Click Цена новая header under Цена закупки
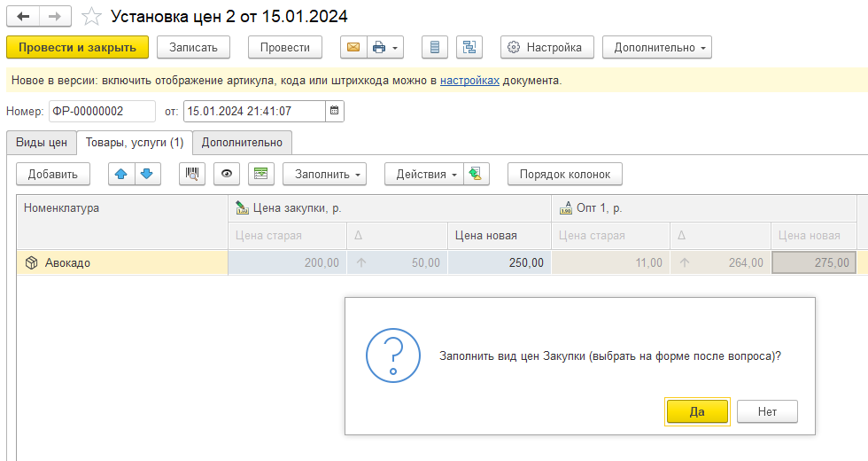868x461 pixels. [x=500, y=236]
